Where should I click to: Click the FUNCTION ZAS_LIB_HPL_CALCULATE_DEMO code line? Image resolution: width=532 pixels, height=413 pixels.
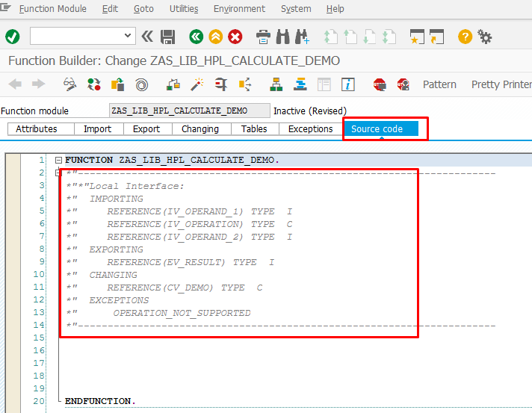click(172, 160)
